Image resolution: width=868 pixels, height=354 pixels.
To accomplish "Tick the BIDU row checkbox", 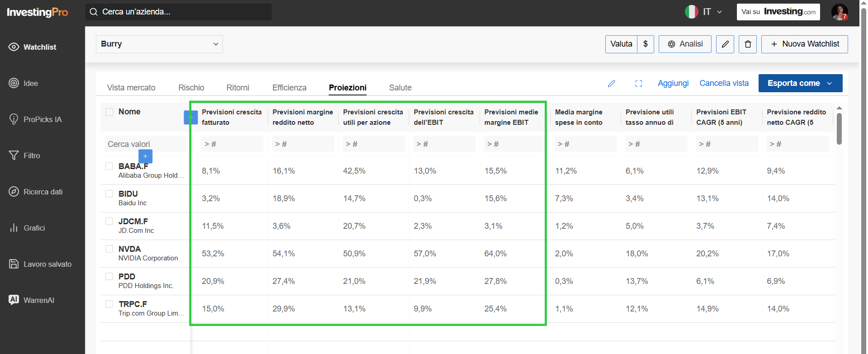I will click(x=109, y=194).
